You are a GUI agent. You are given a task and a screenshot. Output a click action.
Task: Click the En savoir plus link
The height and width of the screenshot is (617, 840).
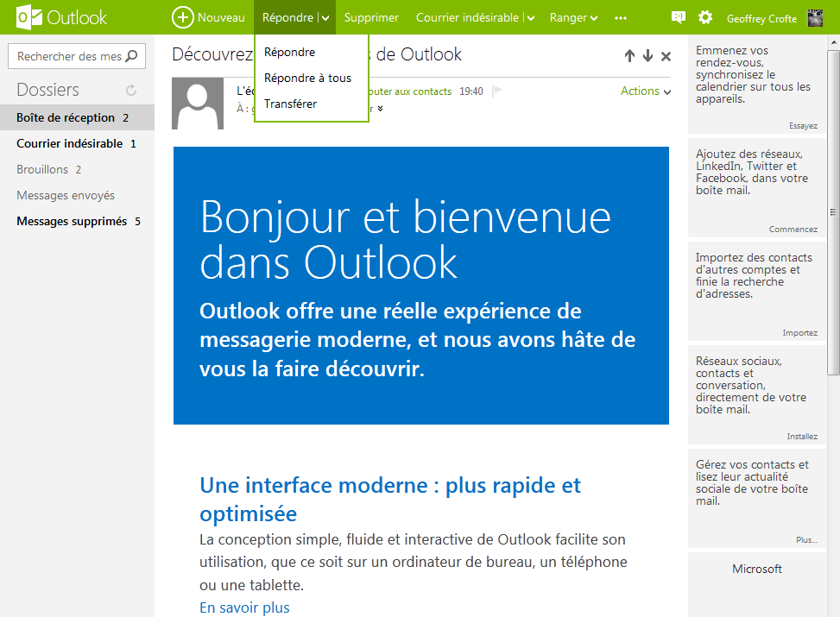(244, 608)
